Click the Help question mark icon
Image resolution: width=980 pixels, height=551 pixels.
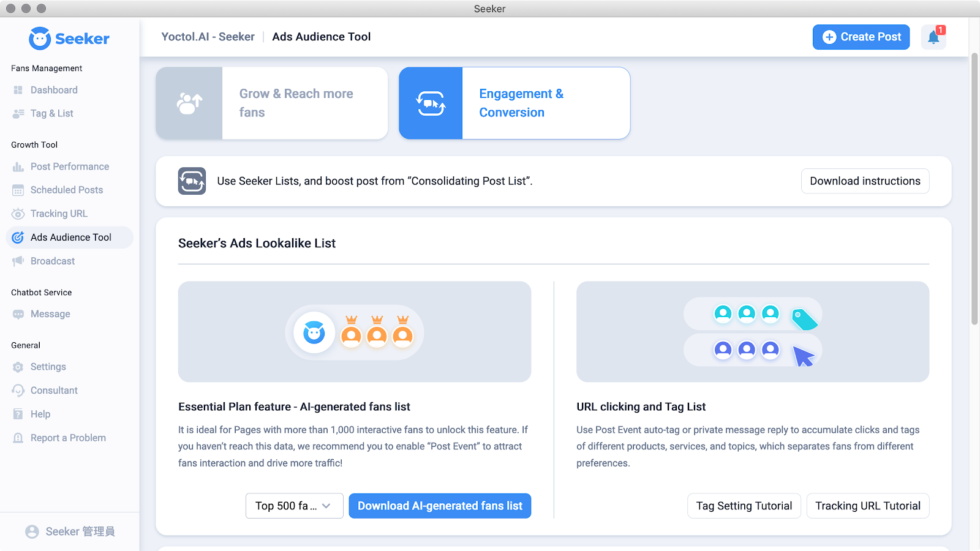click(x=18, y=414)
